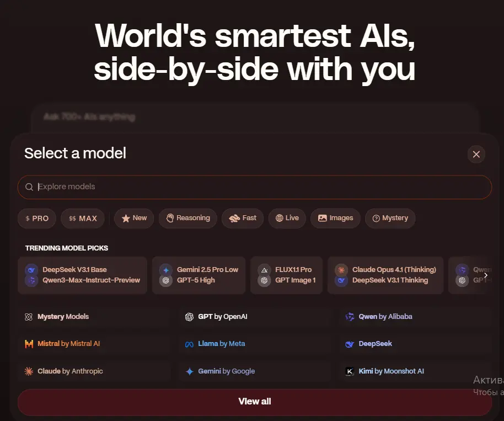
Task: Click the DeepSeek whale icon in category list
Action: (x=350, y=344)
